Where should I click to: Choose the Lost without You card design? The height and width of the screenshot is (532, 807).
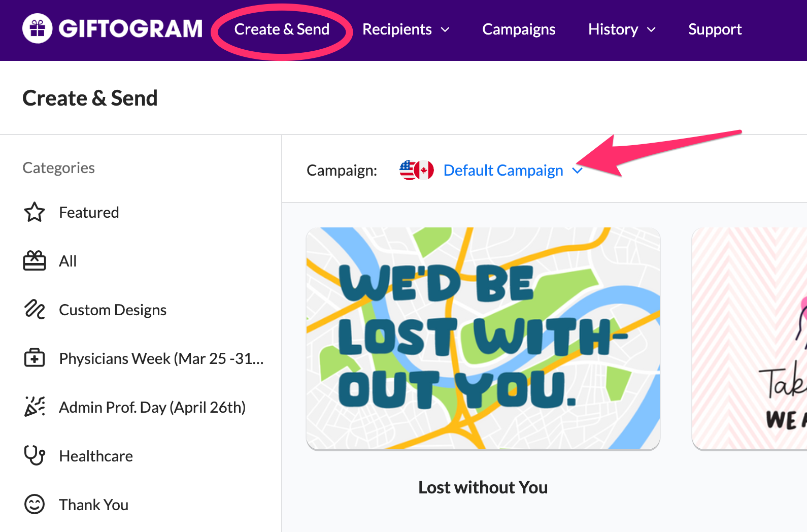pyautogui.click(x=483, y=339)
